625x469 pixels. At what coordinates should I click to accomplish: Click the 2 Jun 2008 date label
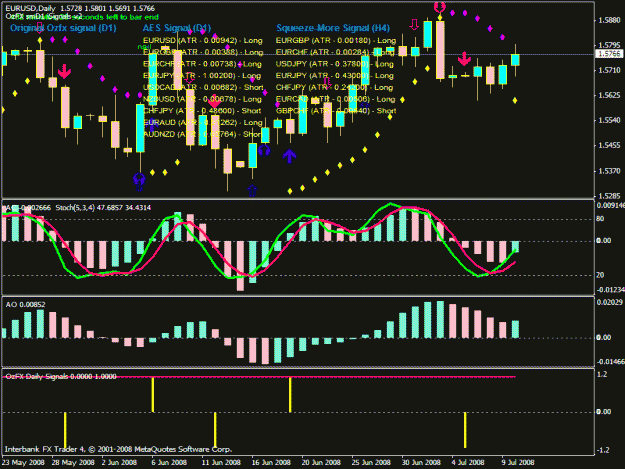click(x=119, y=463)
